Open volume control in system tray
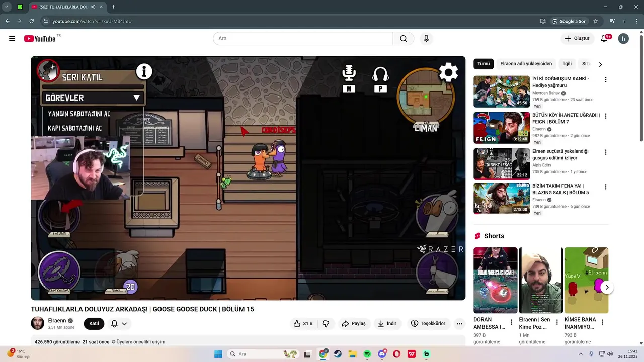 tap(610, 354)
